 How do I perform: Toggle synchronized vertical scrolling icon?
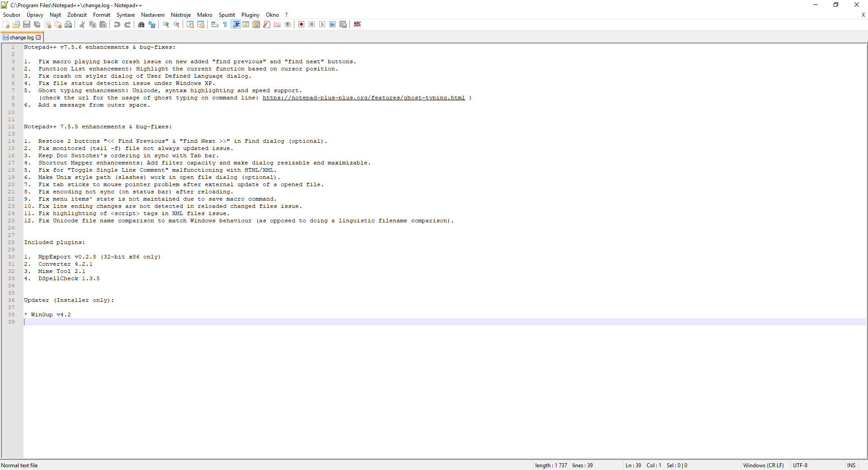(190, 24)
